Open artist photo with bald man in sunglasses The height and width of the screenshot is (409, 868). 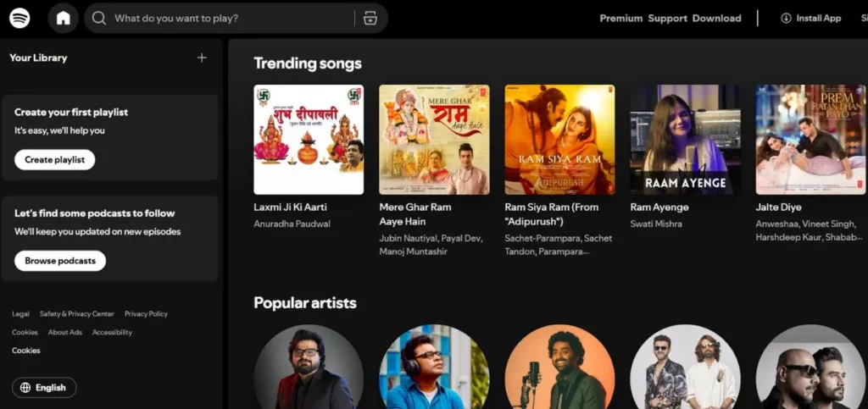coord(810,367)
